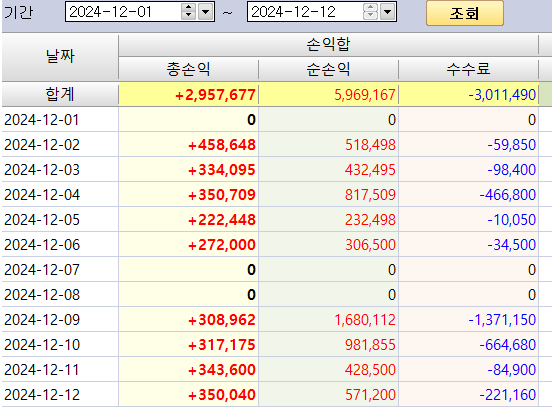Open the end date calendar dropdown
The width and height of the screenshot is (552, 411).
coord(388,12)
